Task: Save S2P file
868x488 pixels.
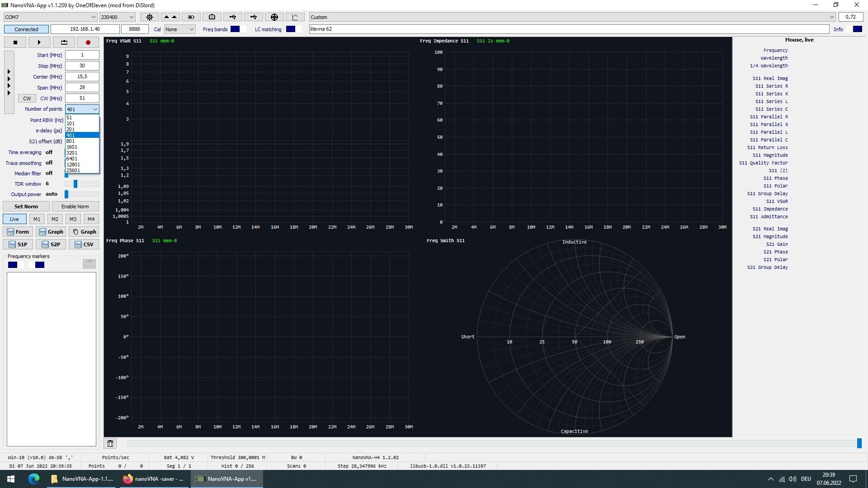Action: 51,244
